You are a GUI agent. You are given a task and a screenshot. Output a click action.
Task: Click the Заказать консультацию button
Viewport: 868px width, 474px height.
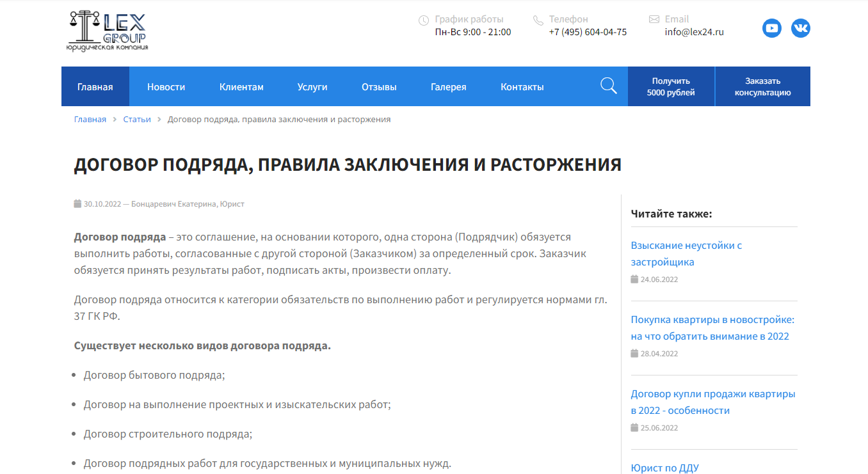click(762, 86)
